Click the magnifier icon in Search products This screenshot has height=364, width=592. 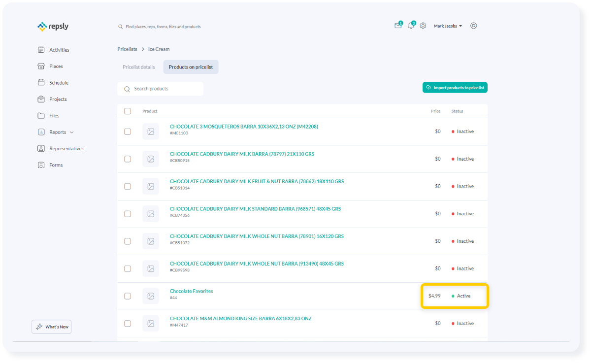pyautogui.click(x=127, y=89)
